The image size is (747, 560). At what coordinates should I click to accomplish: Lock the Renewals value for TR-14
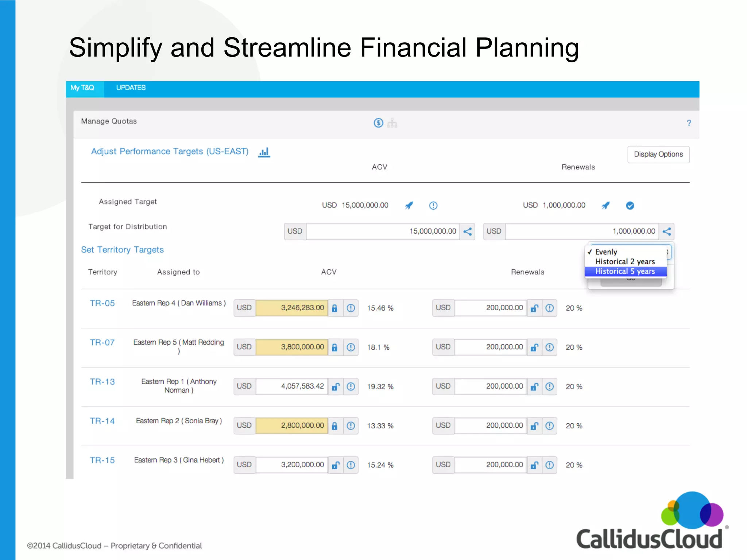point(534,425)
